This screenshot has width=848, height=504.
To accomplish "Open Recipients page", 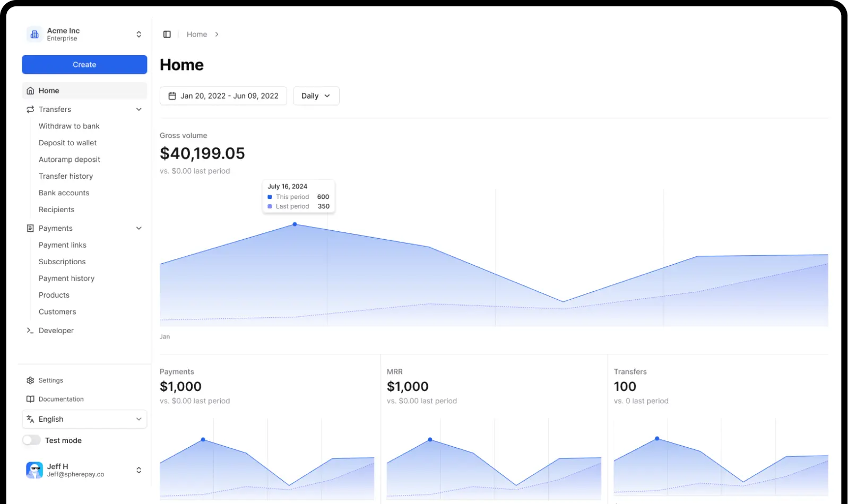I will 56,210.
